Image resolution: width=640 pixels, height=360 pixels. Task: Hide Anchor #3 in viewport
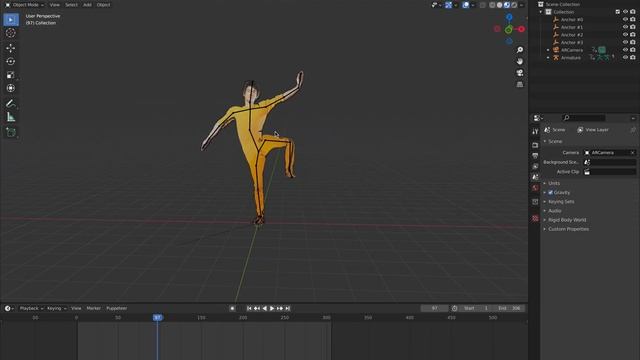click(625, 42)
